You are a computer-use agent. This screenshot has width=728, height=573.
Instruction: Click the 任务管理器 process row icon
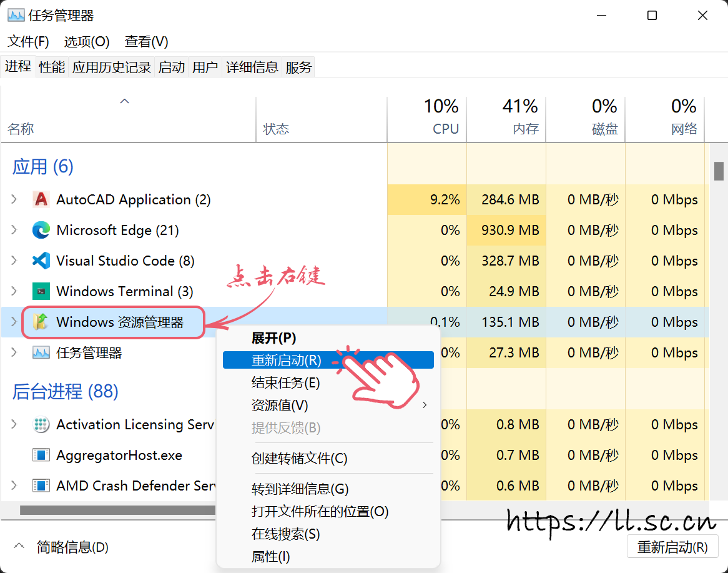pos(41,352)
